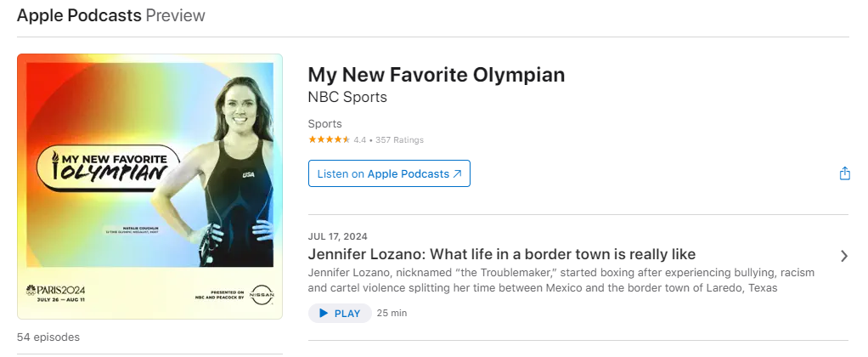
Task: Click the My New Favorite Olympian heading
Action: (436, 75)
